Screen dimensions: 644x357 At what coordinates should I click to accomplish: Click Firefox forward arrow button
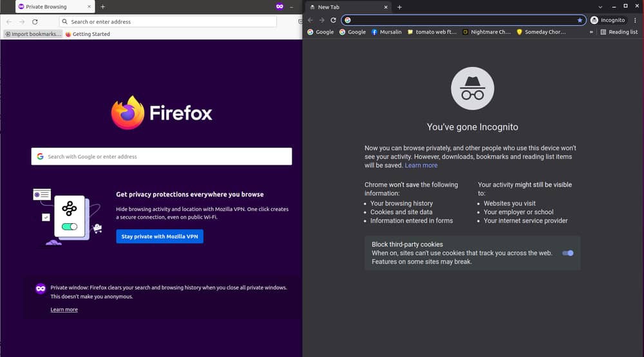22,22
